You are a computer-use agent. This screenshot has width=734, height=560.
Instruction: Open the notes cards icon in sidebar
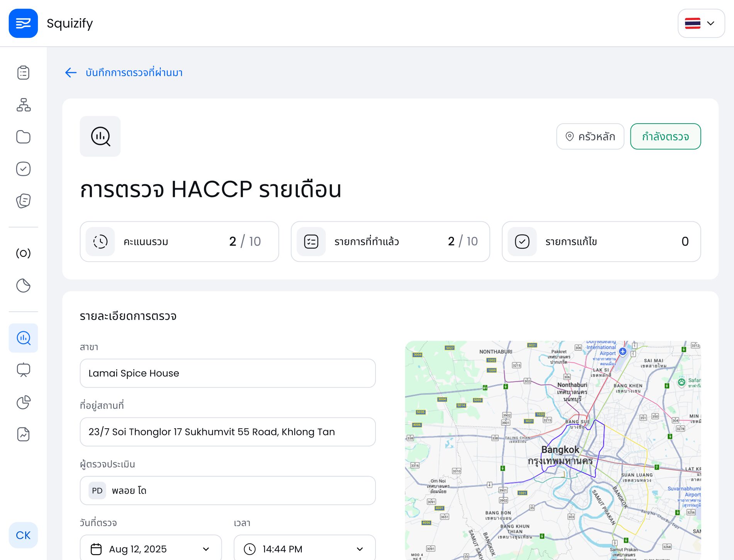[23, 200]
